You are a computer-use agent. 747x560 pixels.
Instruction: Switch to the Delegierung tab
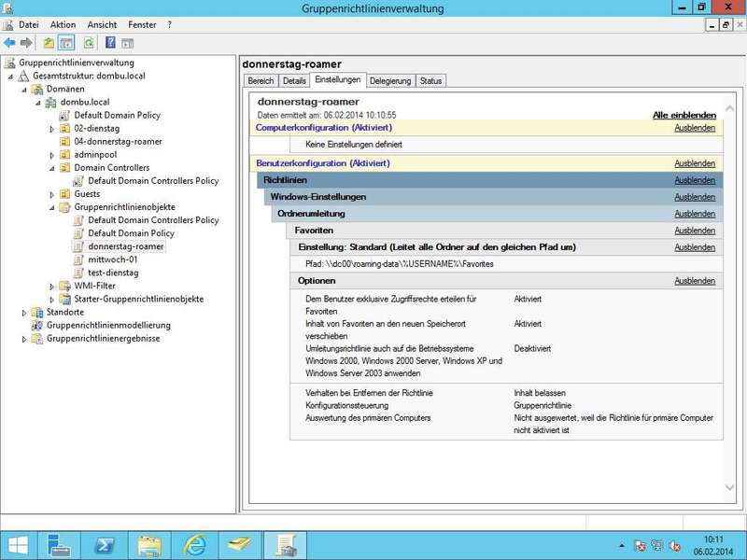click(x=389, y=81)
